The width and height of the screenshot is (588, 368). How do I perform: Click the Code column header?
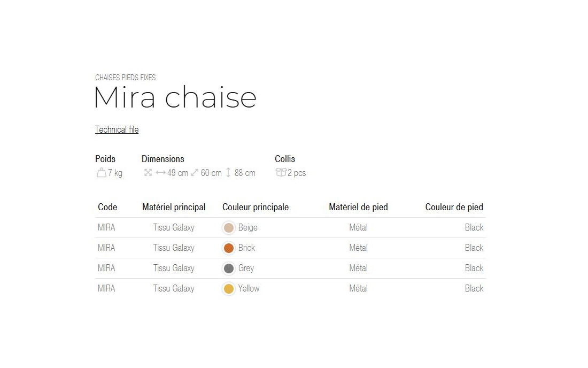(x=107, y=207)
